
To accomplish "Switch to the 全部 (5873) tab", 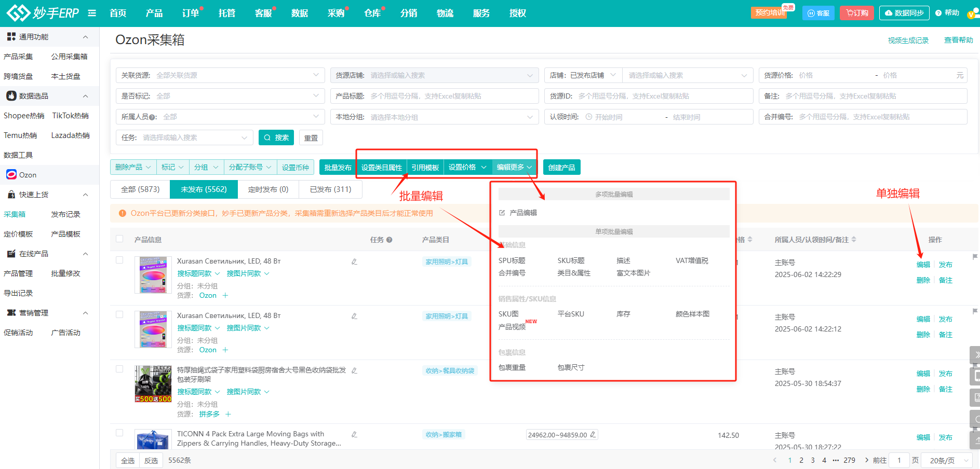I will 140,189.
